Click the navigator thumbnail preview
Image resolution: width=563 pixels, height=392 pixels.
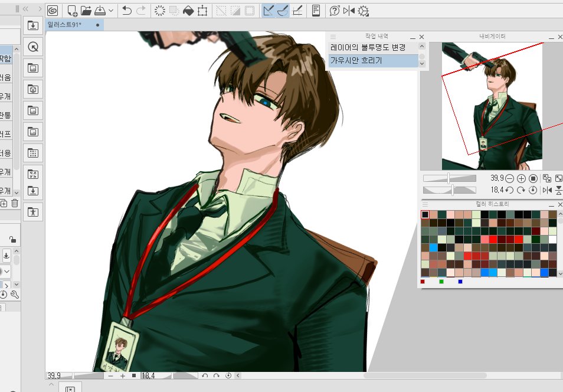(492, 106)
